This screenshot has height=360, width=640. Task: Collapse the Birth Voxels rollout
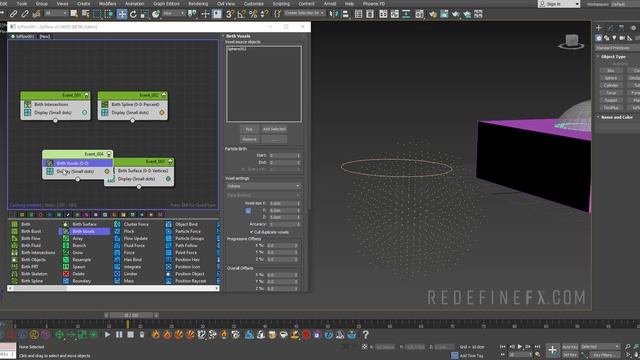tap(238, 36)
